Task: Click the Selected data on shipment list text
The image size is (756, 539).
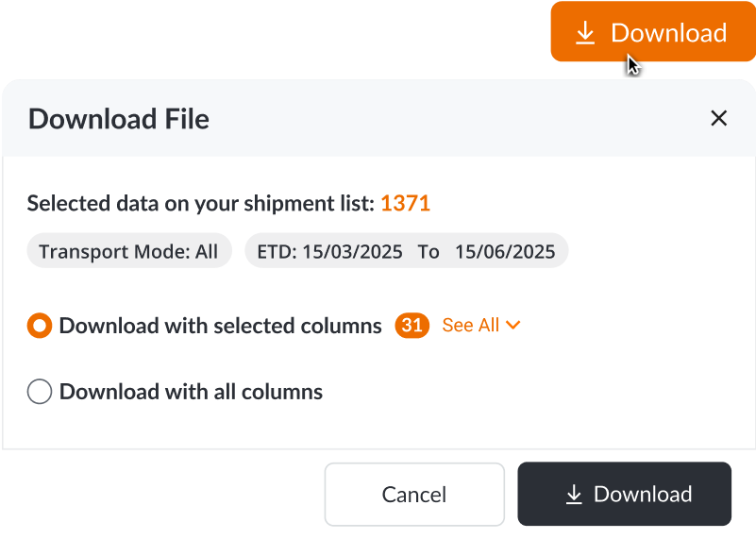Action: pos(201,203)
